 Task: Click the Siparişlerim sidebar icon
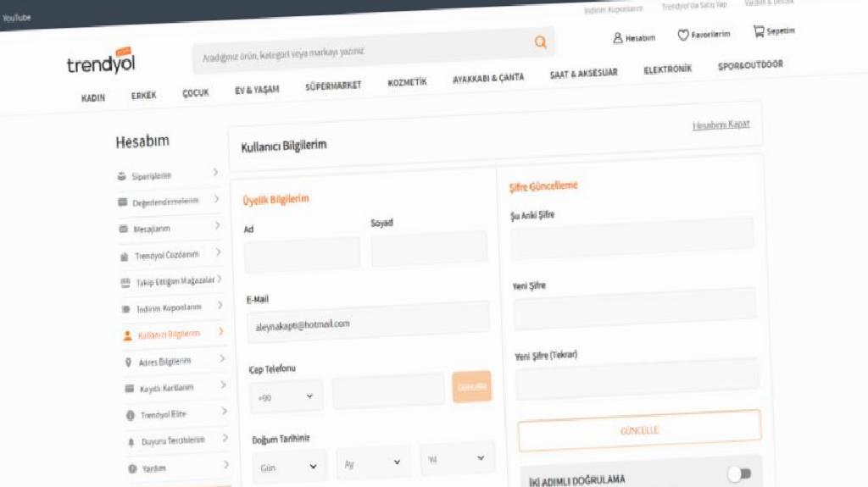[122, 176]
